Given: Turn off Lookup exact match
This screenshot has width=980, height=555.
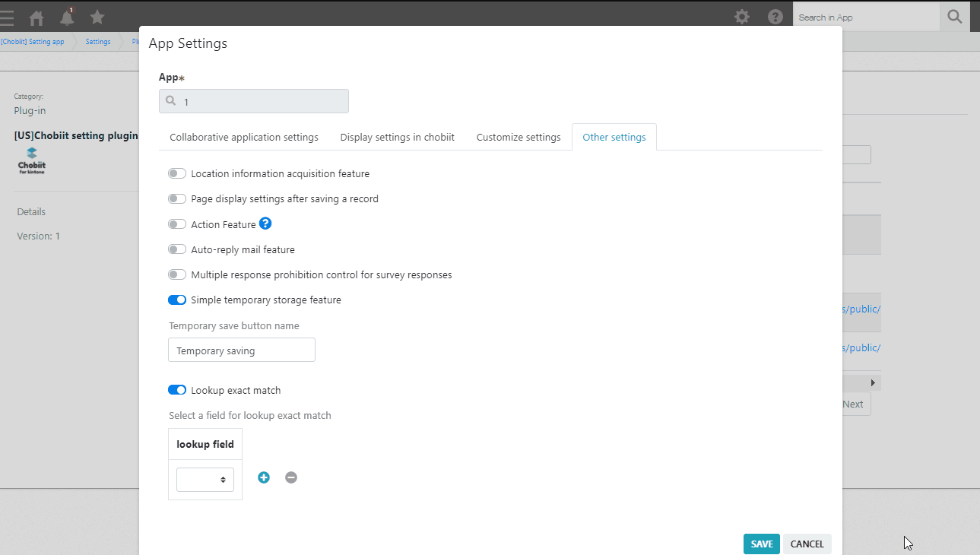Looking at the screenshot, I should click(x=177, y=390).
